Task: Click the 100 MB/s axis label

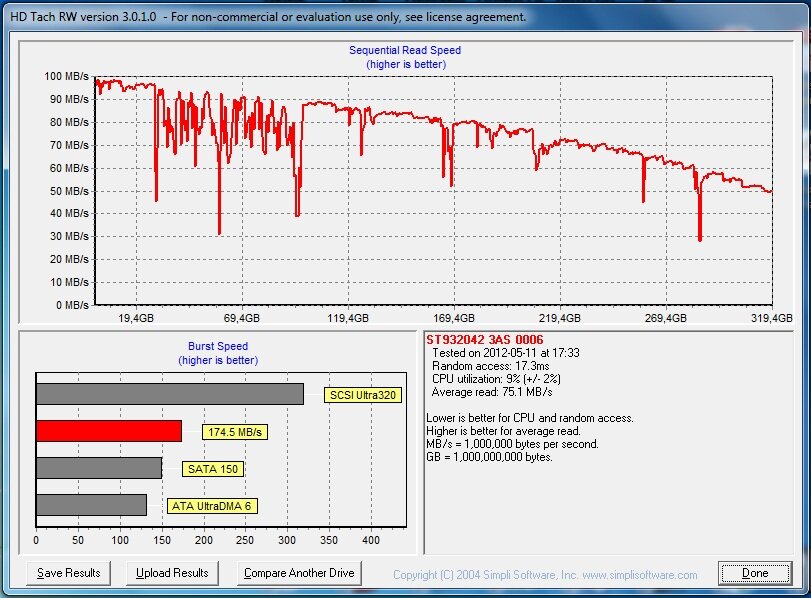Action: (x=67, y=76)
